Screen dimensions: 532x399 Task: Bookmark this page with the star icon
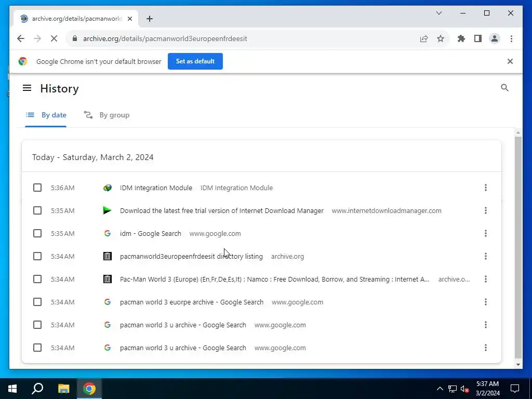pyautogui.click(x=441, y=38)
